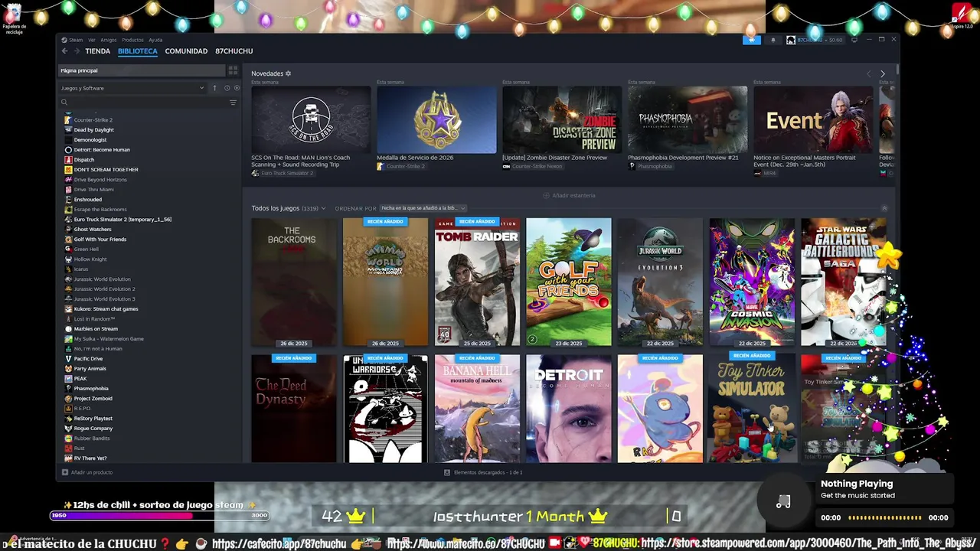The image size is (980, 551).
Task: Select Hollow Knight in library list
Action: [90, 259]
